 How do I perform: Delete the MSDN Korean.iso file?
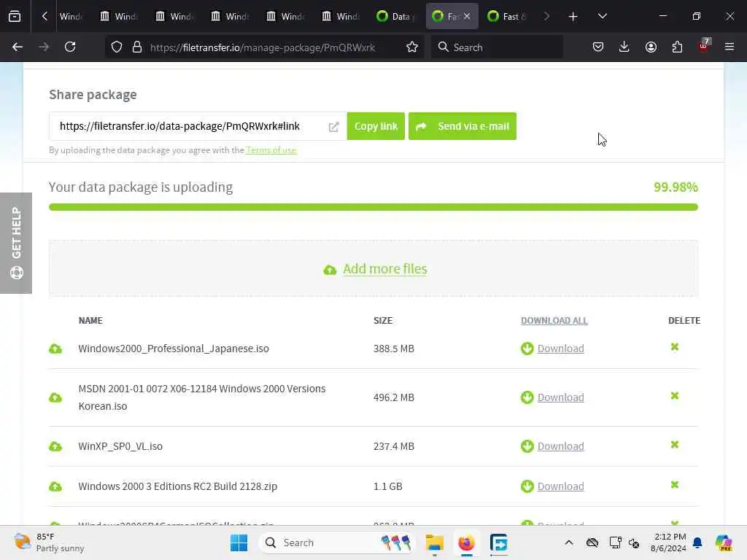tap(675, 396)
